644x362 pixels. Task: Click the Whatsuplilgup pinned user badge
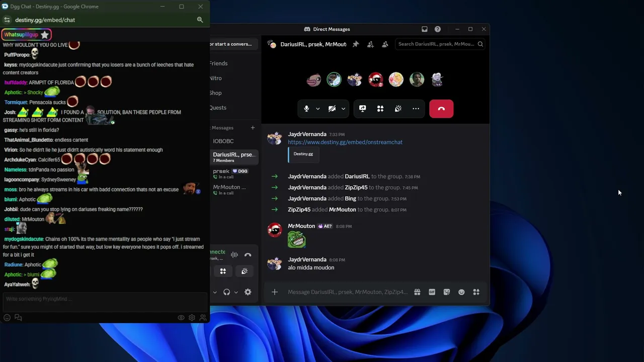coord(27,35)
